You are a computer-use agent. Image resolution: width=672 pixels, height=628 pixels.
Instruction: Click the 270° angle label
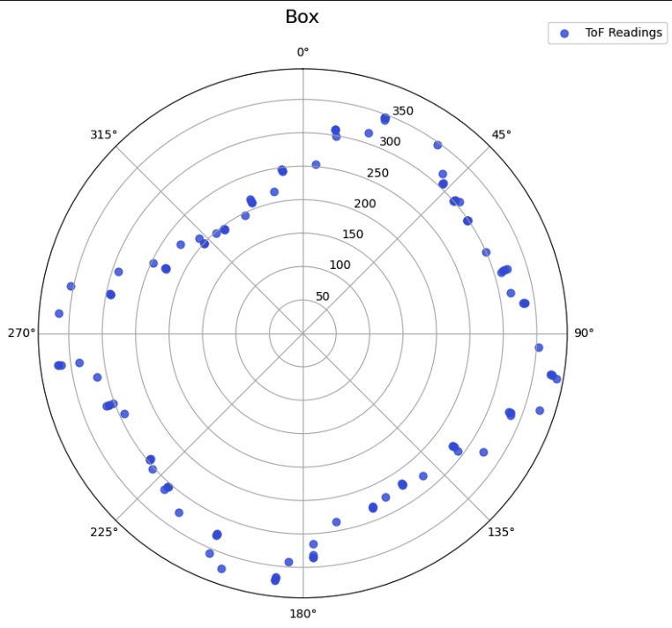pyautogui.click(x=21, y=333)
